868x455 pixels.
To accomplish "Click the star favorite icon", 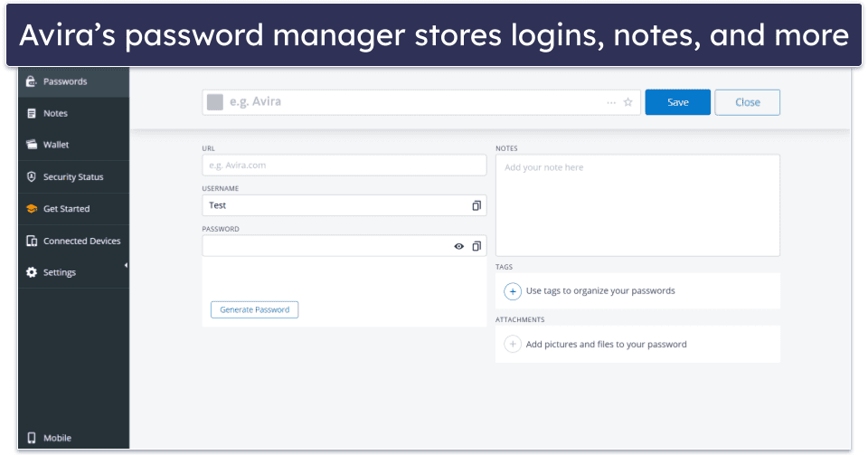I will [628, 102].
